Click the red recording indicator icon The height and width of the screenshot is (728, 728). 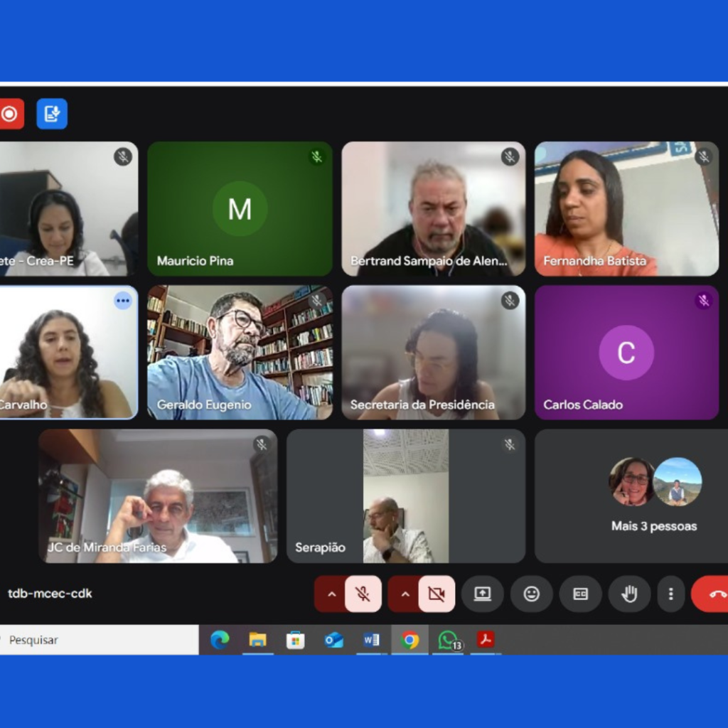[x=10, y=114]
